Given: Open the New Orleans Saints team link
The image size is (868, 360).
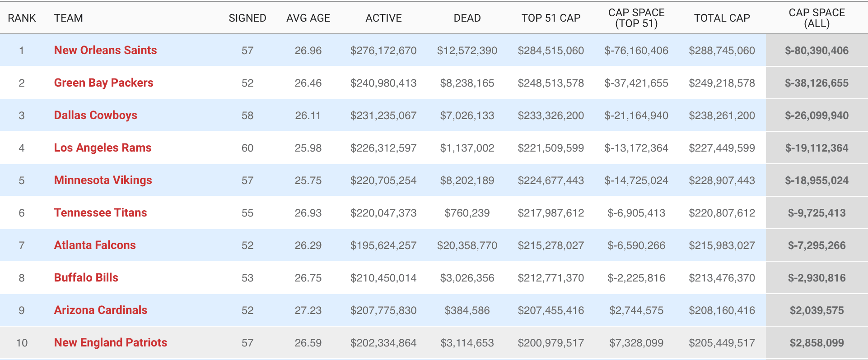Looking at the screenshot, I should (105, 50).
